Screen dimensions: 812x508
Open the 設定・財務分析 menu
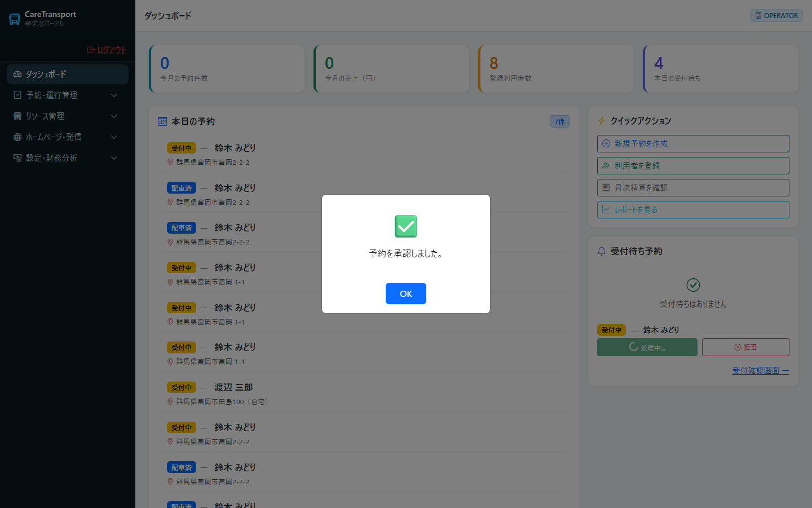point(68,157)
